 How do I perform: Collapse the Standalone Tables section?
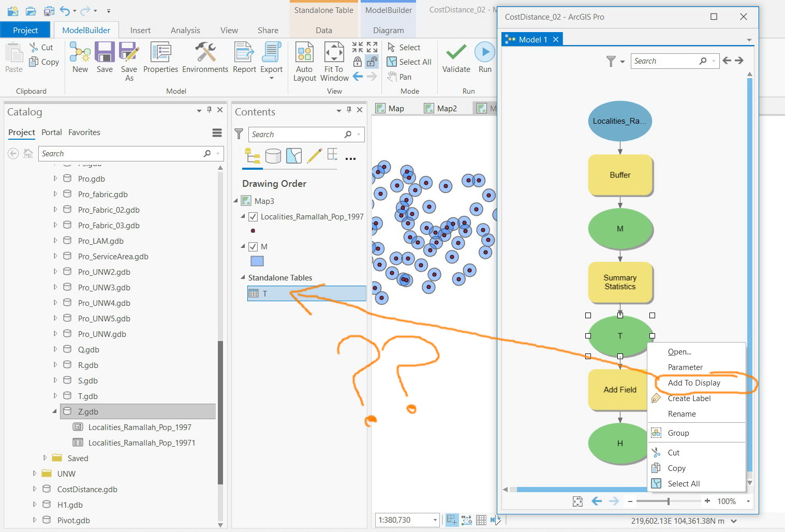click(243, 277)
